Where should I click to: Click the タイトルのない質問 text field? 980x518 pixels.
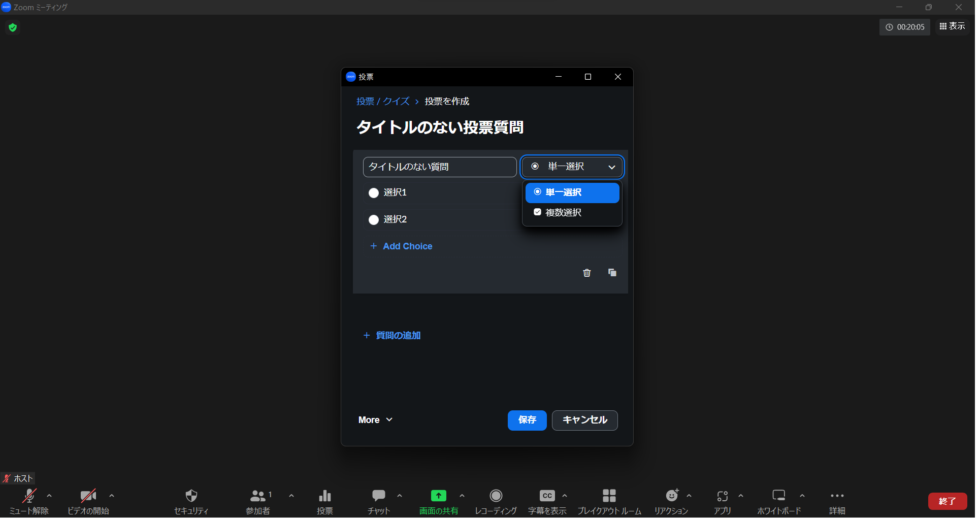point(439,167)
